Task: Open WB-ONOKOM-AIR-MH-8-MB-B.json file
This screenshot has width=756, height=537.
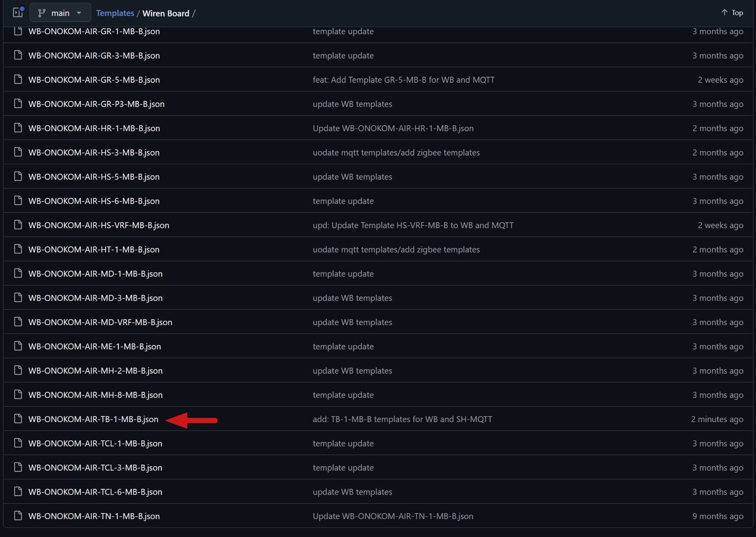Action: coord(95,395)
